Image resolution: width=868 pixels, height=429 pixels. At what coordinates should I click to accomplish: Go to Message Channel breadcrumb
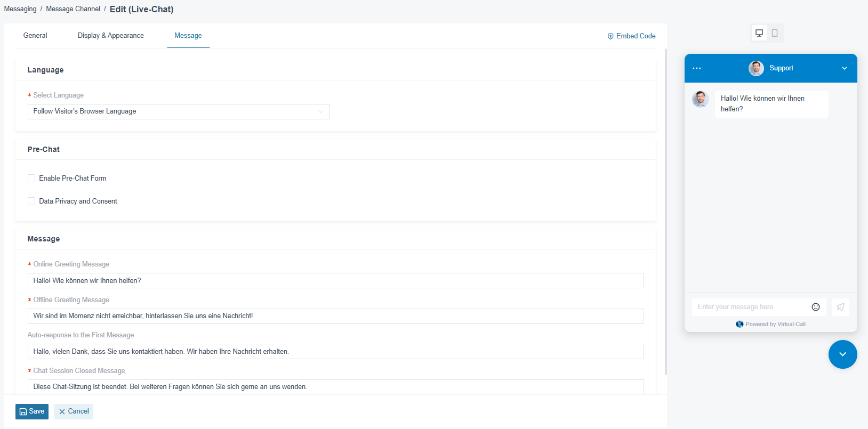pyautogui.click(x=73, y=9)
